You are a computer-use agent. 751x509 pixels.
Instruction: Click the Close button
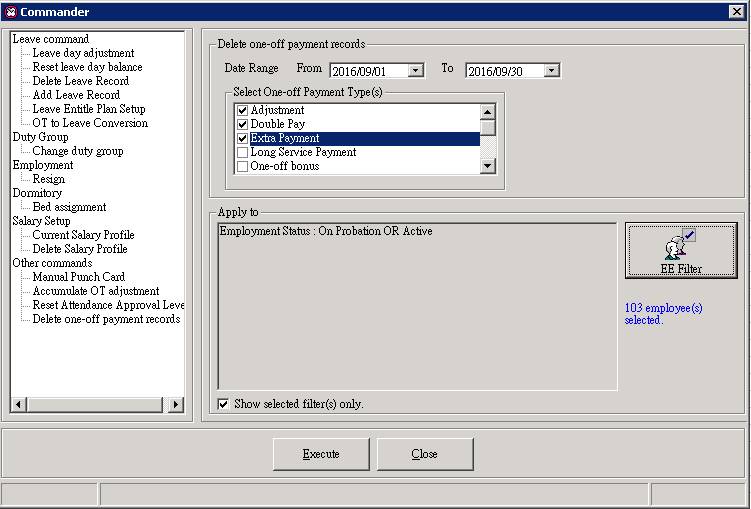(x=425, y=454)
